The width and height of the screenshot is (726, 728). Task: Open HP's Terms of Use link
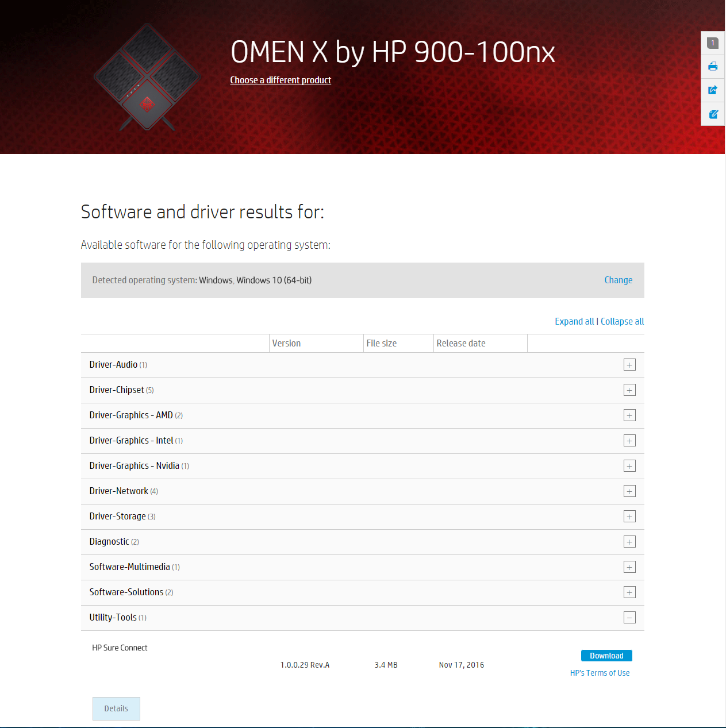(600, 673)
